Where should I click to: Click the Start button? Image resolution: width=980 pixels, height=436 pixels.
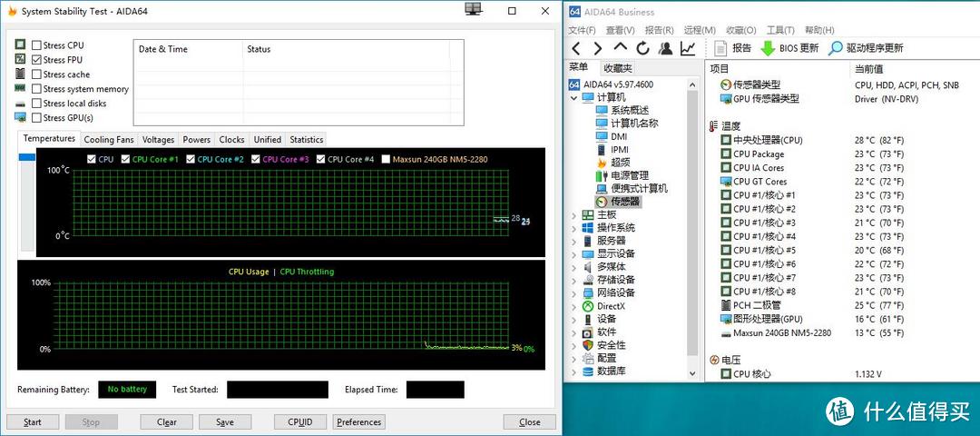[33, 422]
